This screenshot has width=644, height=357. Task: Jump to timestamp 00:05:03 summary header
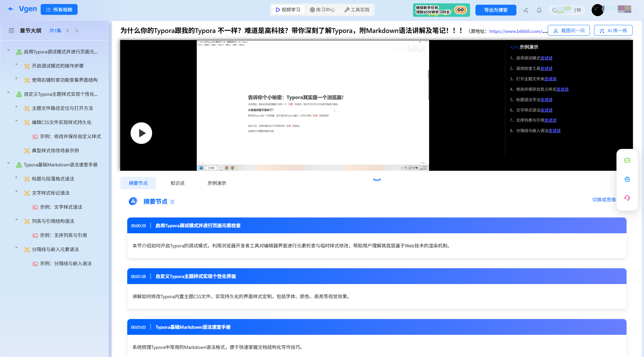click(377, 327)
